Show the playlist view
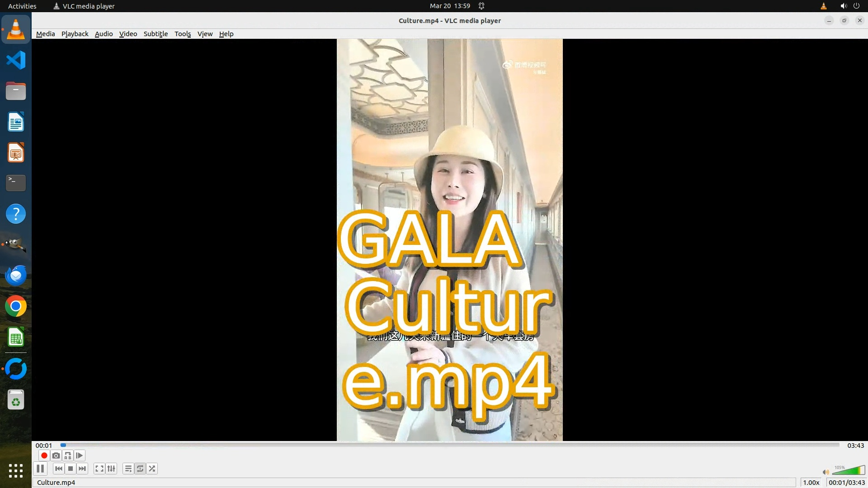Image resolution: width=868 pixels, height=488 pixels. [x=128, y=469]
